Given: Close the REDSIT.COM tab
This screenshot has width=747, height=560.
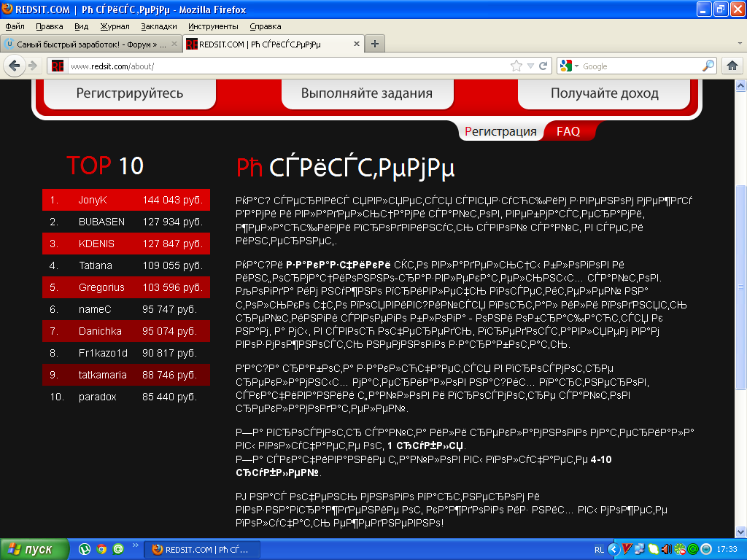Looking at the screenshot, I should pos(356,44).
